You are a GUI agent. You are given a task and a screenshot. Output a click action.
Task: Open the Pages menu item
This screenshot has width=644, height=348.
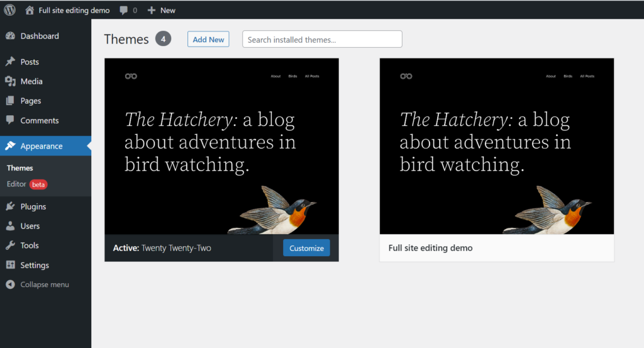(x=45, y=101)
